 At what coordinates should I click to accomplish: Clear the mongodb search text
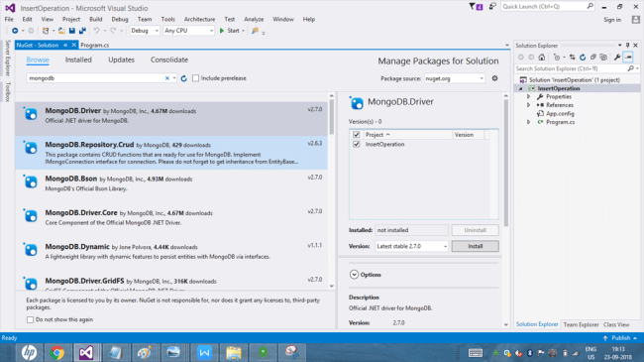(x=167, y=78)
